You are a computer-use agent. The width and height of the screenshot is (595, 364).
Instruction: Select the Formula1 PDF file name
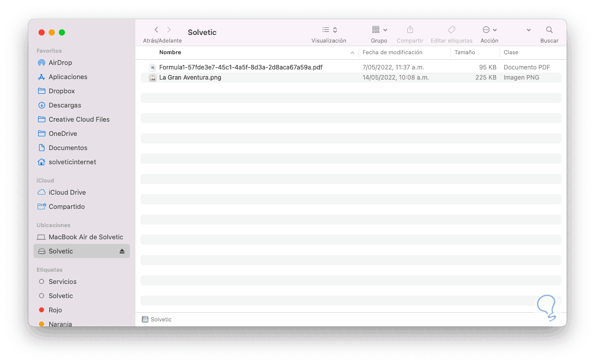coord(240,67)
